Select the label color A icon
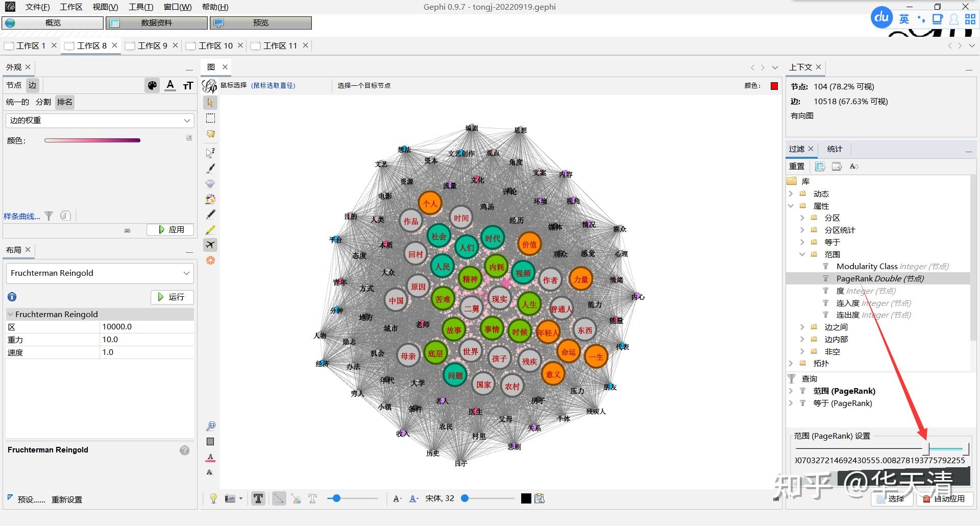The image size is (980, 526). [170, 86]
